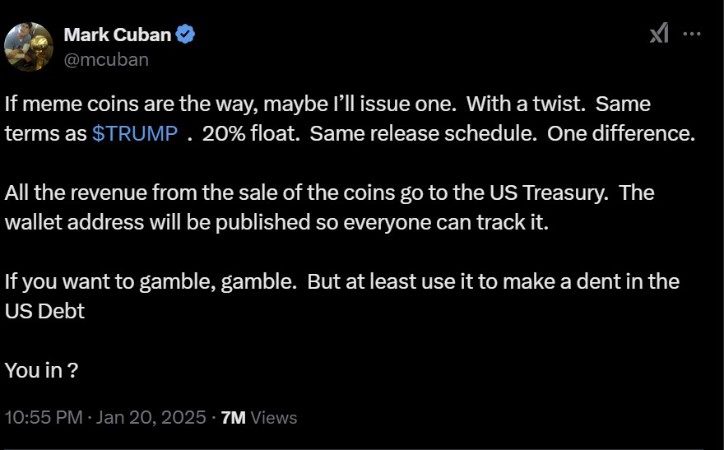
Task: Click the "US Debt" text
Action: pos(45,310)
